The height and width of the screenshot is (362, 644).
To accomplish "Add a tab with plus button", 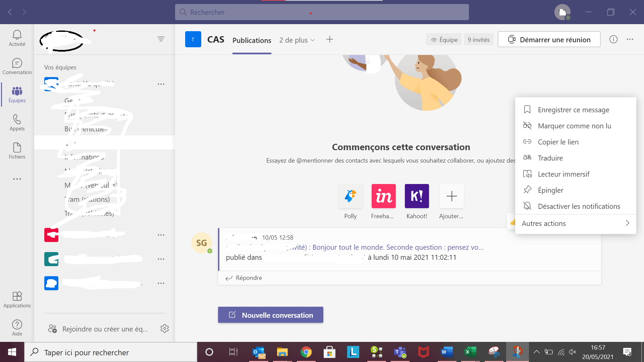I will (329, 39).
